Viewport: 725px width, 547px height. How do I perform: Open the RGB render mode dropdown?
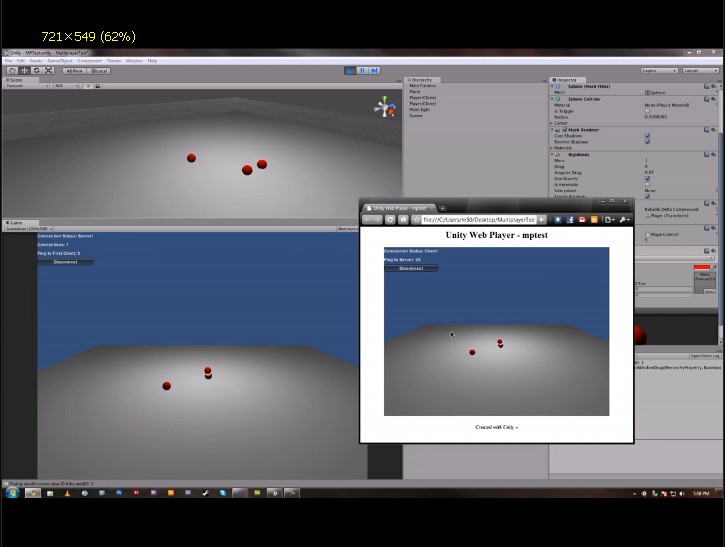[66, 86]
